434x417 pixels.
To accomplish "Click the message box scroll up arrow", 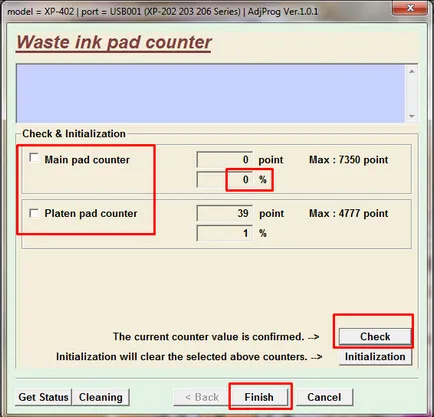I will [x=412, y=71].
